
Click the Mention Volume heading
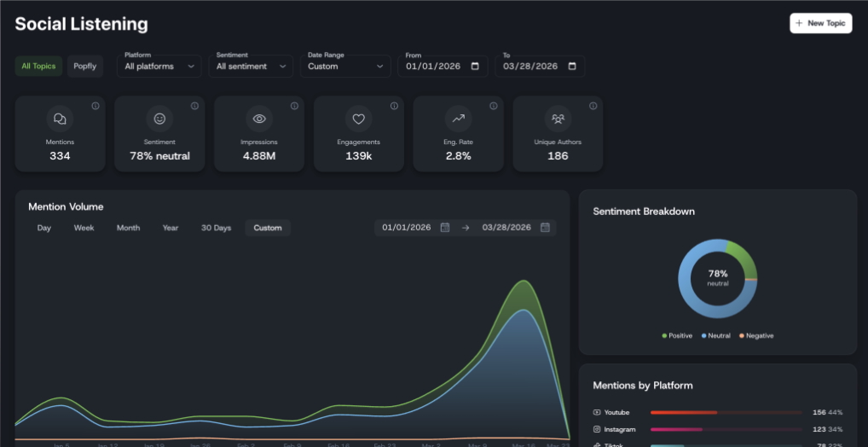[x=66, y=206]
